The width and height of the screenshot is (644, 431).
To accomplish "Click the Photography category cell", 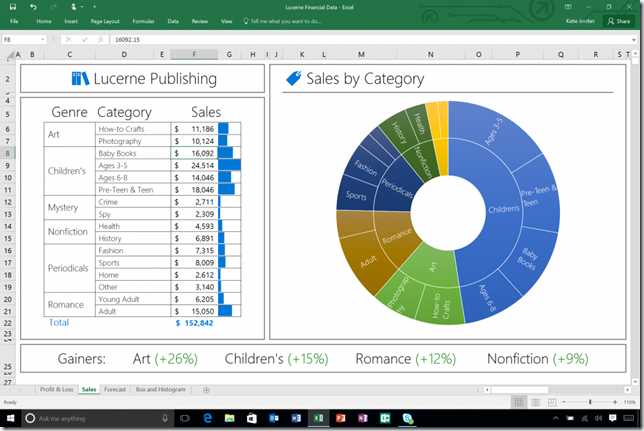I will click(x=133, y=141).
